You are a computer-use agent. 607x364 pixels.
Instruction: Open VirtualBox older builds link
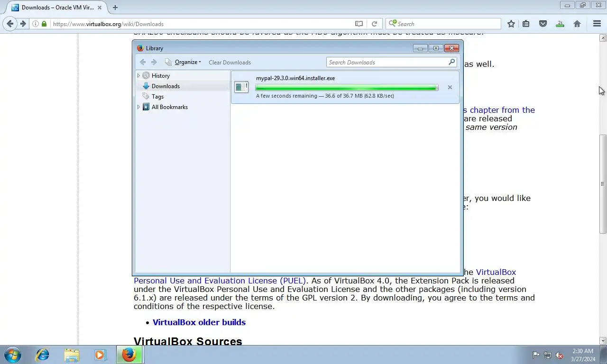(199, 322)
